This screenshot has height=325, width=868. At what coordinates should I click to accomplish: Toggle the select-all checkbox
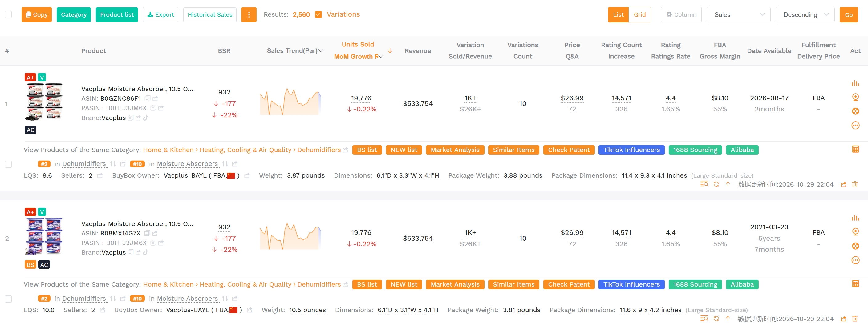(8, 14)
